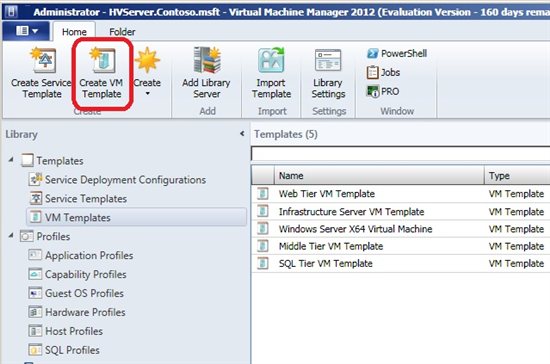The image size is (550, 364).
Task: Open Library Settings from the ribbon
Action: [x=328, y=74]
